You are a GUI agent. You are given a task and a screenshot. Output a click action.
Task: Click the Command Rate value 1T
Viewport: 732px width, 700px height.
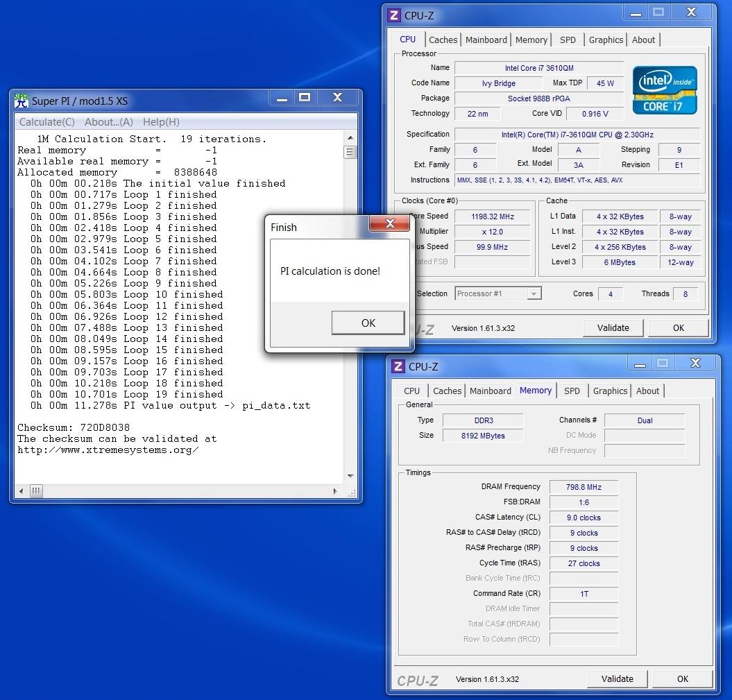click(x=584, y=594)
